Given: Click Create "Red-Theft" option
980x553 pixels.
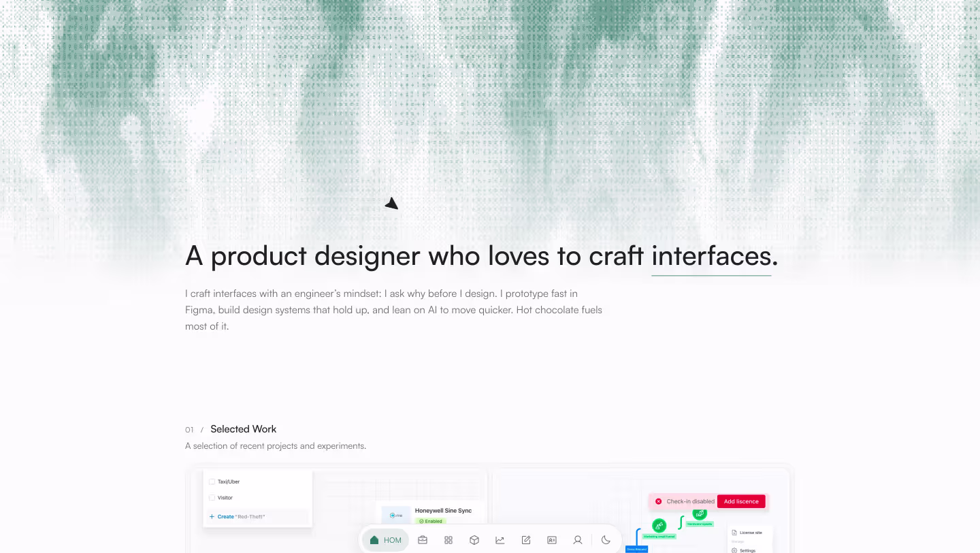Looking at the screenshot, I should pos(258,517).
